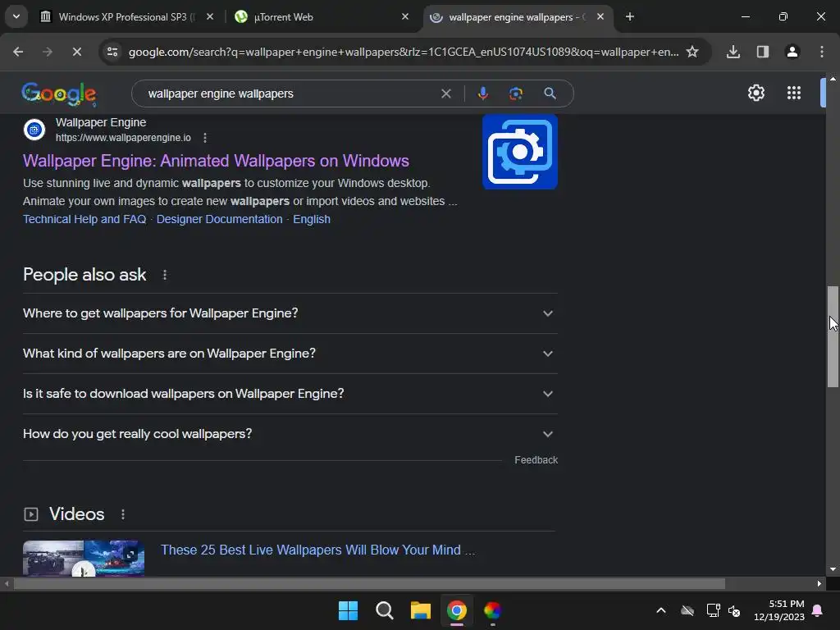This screenshot has height=630, width=840.
Task: Open the English sitelink
Action: pos(312,219)
